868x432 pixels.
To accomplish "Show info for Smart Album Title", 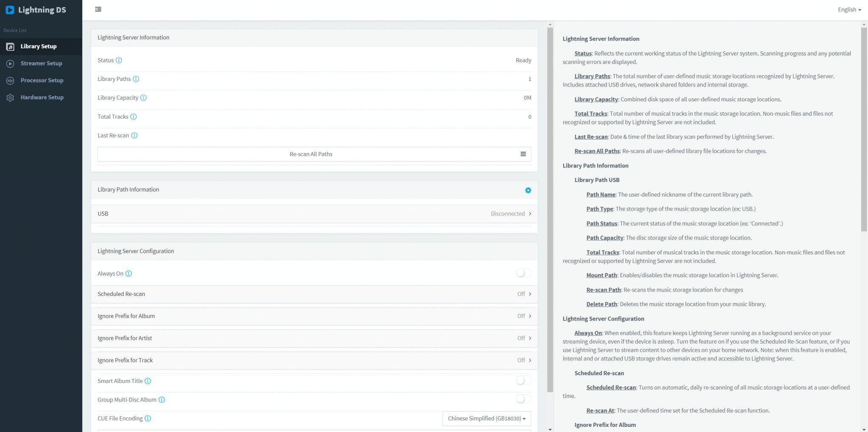I will click(x=148, y=381).
